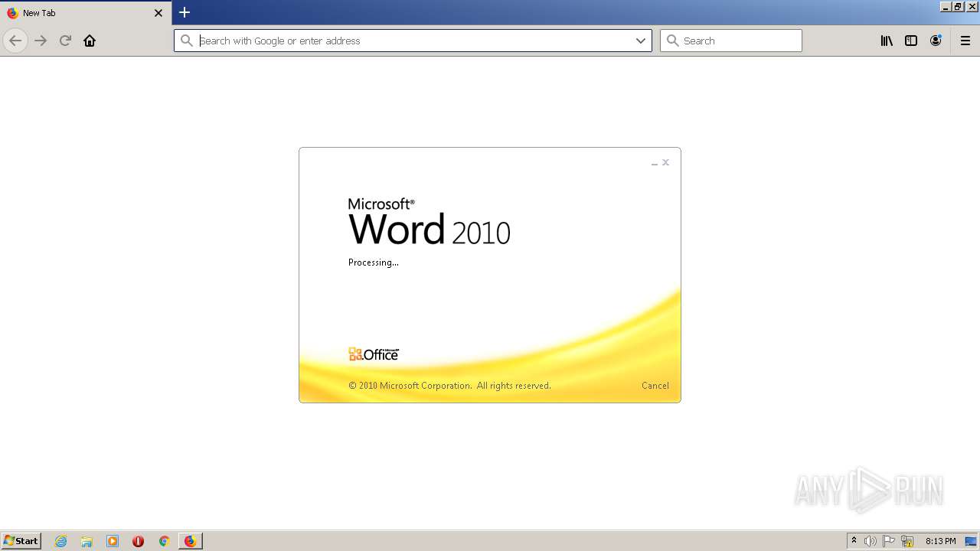This screenshot has height=551, width=980.
Task: Open the Firefox home page
Action: [x=90, y=41]
